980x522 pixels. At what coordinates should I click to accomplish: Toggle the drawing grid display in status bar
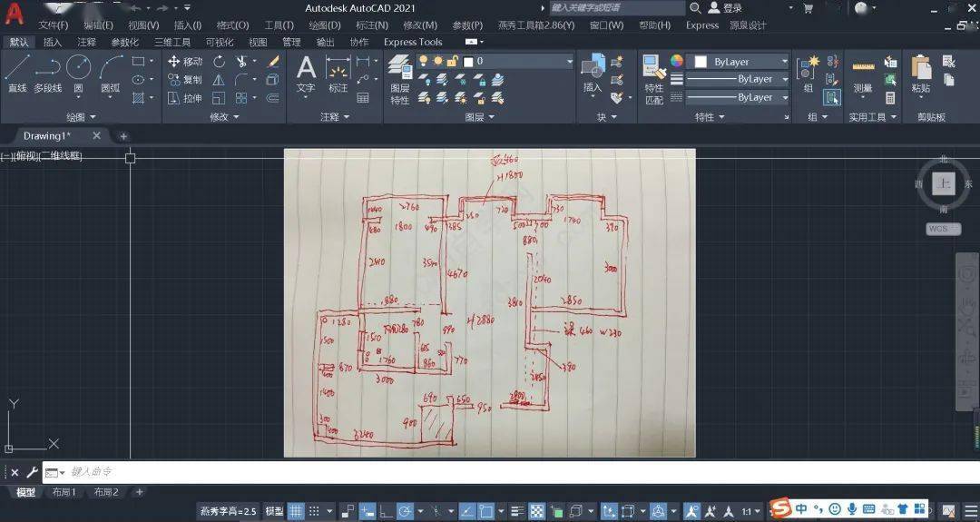point(296,511)
